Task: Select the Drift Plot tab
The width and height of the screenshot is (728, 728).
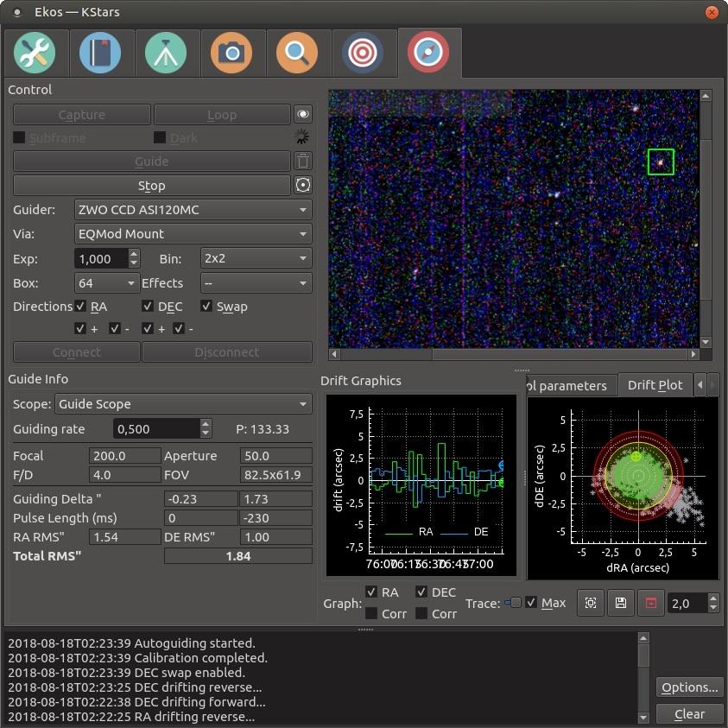Action: [x=655, y=385]
